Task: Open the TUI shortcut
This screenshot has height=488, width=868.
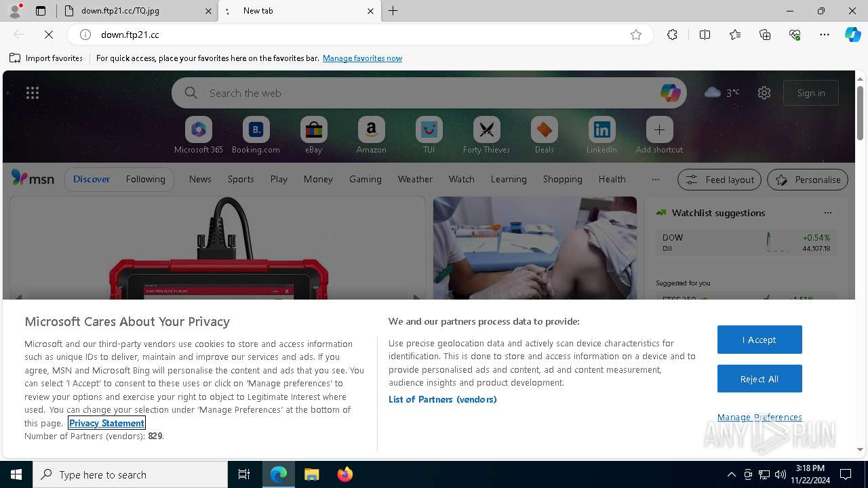Action: (429, 136)
